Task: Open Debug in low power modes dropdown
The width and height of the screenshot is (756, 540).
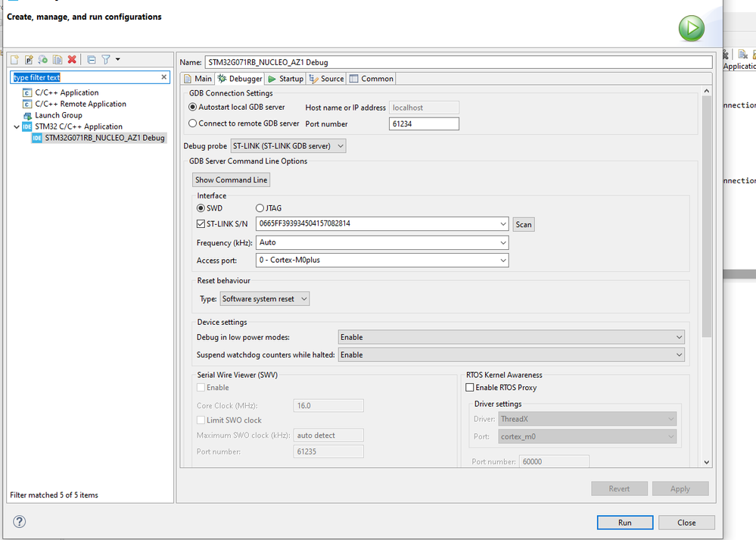Action: pyautogui.click(x=511, y=337)
